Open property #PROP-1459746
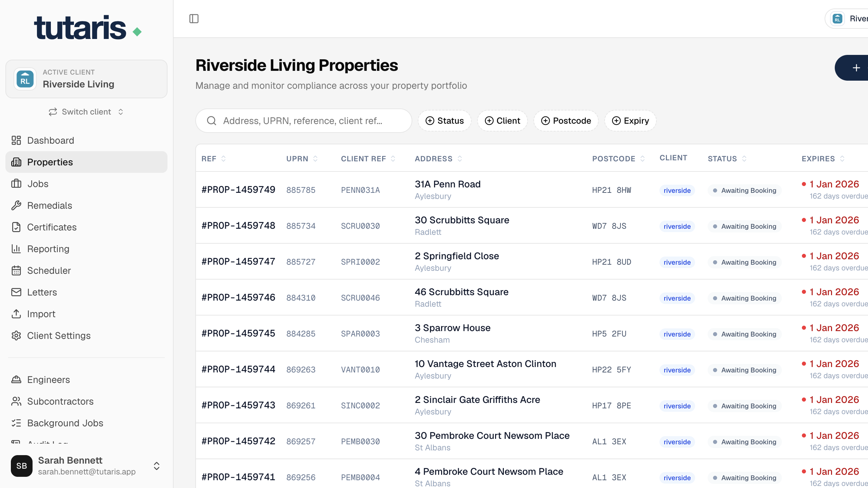 pyautogui.click(x=238, y=297)
